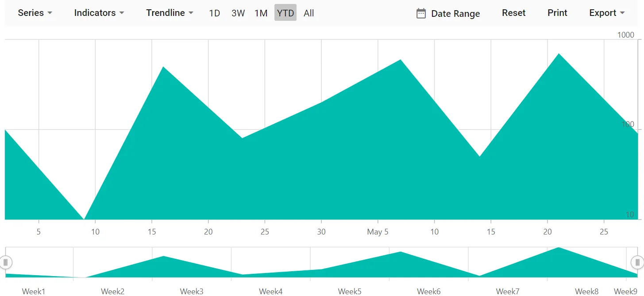This screenshot has width=644, height=296.
Task: Open the Trendline dropdown
Action: [x=170, y=13]
